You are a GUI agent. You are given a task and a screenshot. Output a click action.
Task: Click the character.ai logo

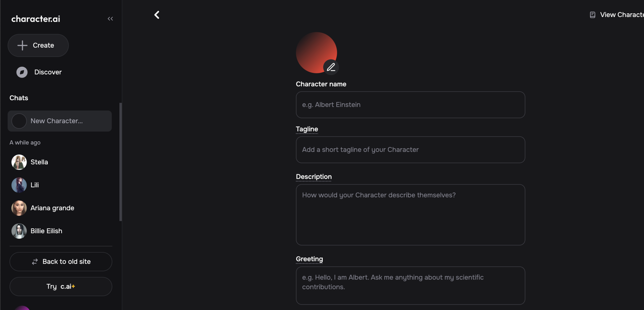(x=36, y=19)
